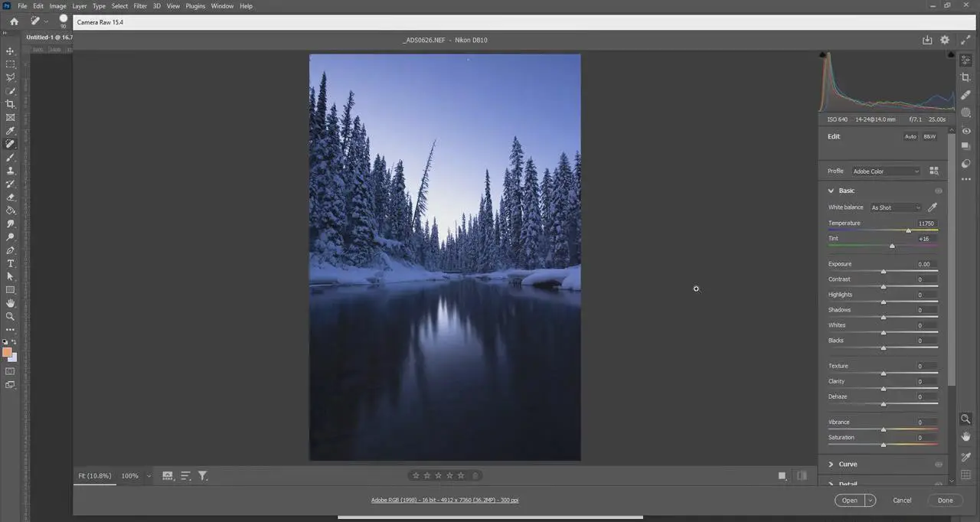Click the Done button
The image size is (980, 522).
coord(946,500)
